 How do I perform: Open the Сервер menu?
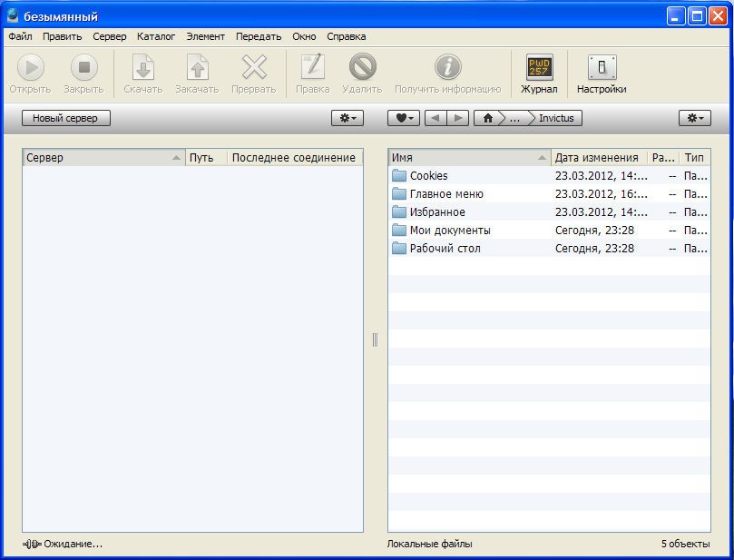click(110, 36)
